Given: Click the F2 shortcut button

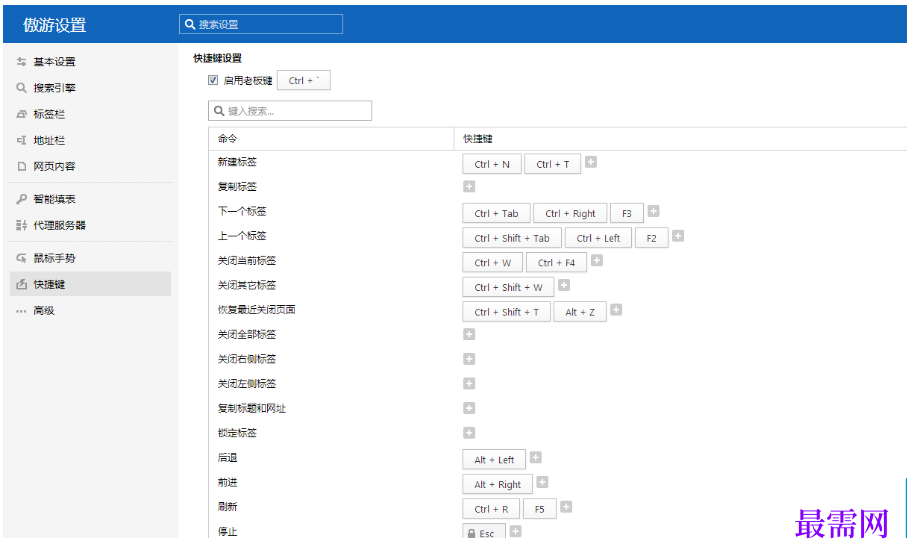Looking at the screenshot, I should (x=651, y=238).
